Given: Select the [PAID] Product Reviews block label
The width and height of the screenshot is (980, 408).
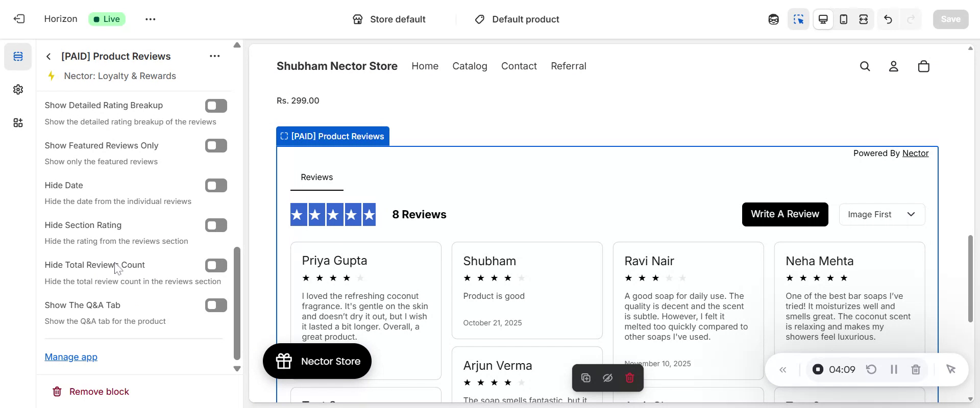Looking at the screenshot, I should tap(333, 136).
